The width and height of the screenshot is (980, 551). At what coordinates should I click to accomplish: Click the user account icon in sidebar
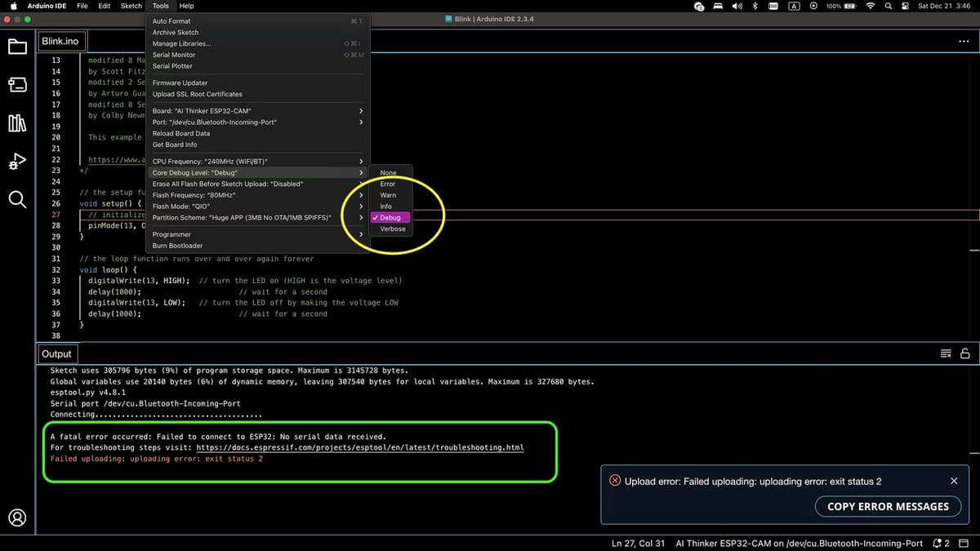[x=17, y=518]
